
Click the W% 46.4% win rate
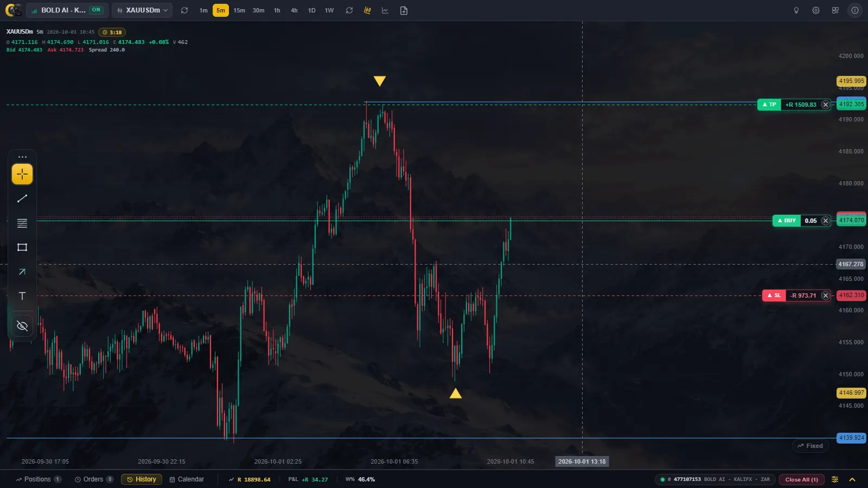(360, 479)
